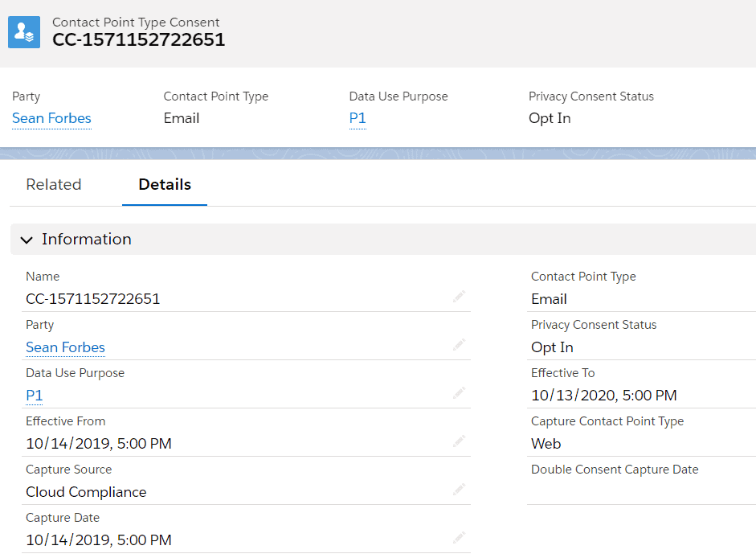Open Sean Forbes link in the header

[x=51, y=118]
